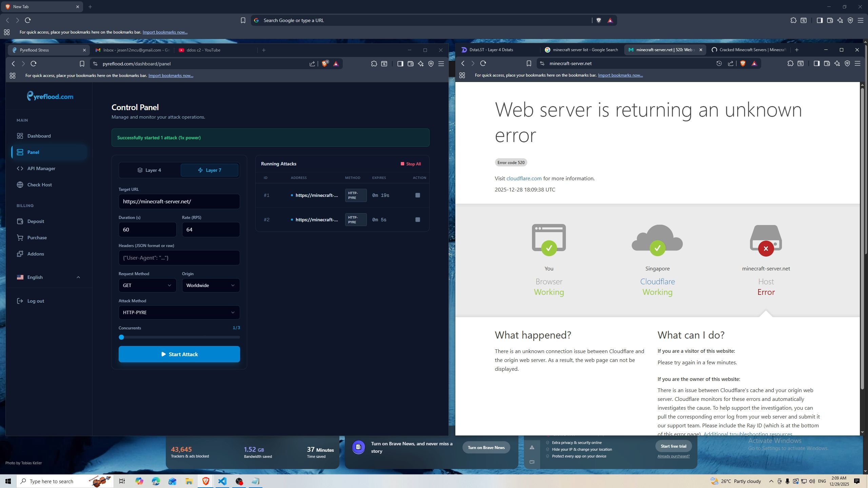Stop attack #1 using its square action button
Screen dimensions: 868x488
417,195
